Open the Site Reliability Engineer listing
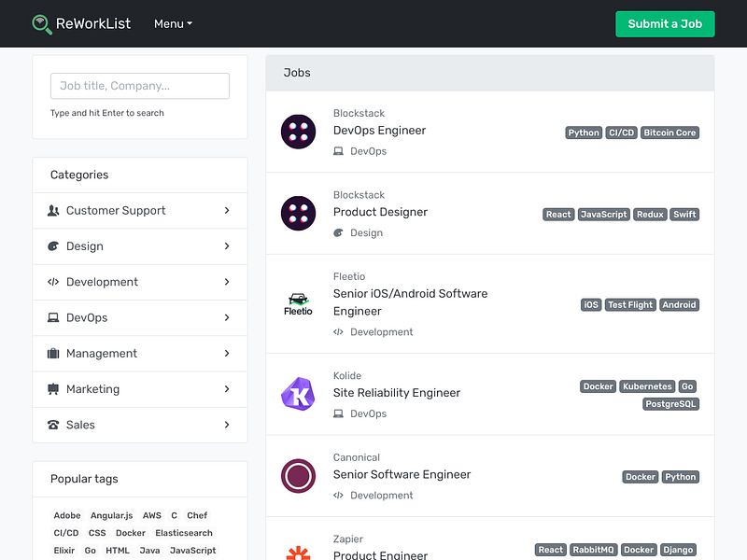The image size is (747, 560). pos(397,393)
